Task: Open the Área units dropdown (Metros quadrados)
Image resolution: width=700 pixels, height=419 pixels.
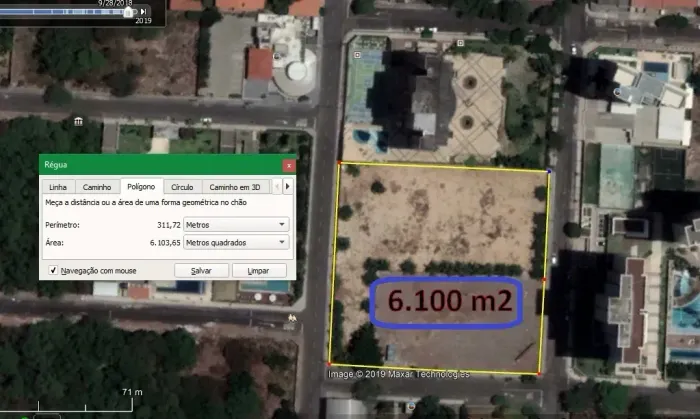Action: click(236, 242)
